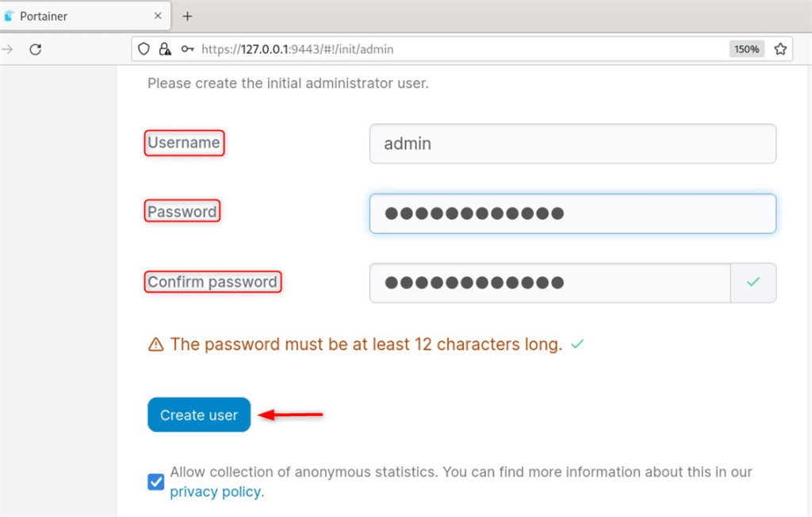
Task: Click the admin username field
Action: click(573, 144)
